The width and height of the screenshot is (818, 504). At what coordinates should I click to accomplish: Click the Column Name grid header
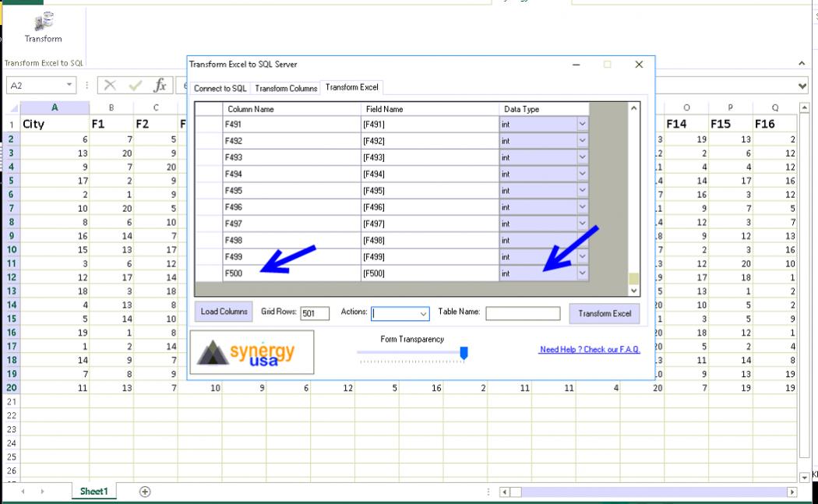pos(291,109)
